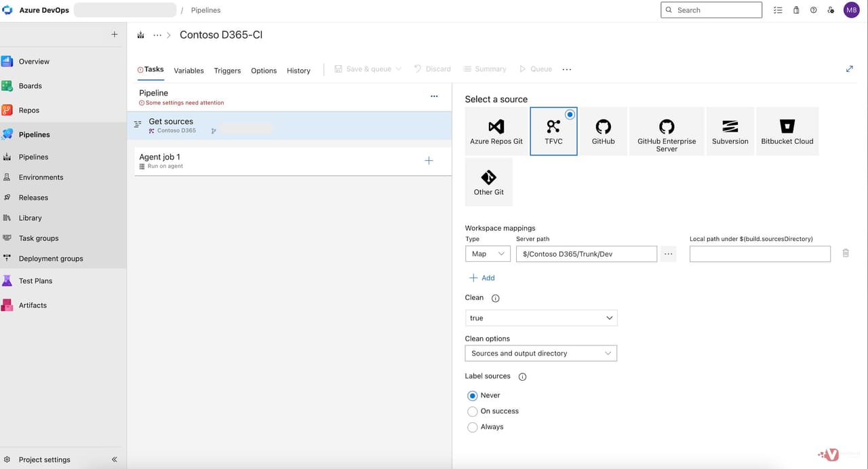The height and width of the screenshot is (469, 868).
Task: Open Project settings gear icon
Action: [x=7, y=459]
